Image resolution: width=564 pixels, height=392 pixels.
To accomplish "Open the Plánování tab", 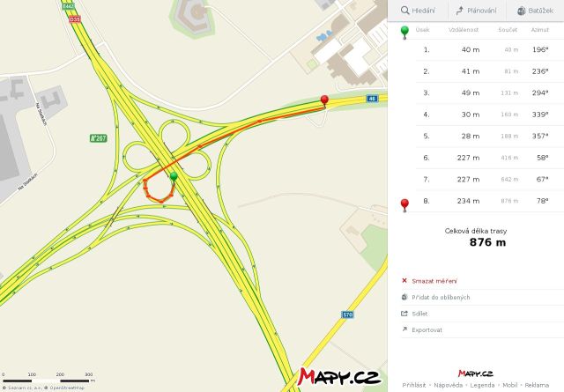I will [x=477, y=11].
